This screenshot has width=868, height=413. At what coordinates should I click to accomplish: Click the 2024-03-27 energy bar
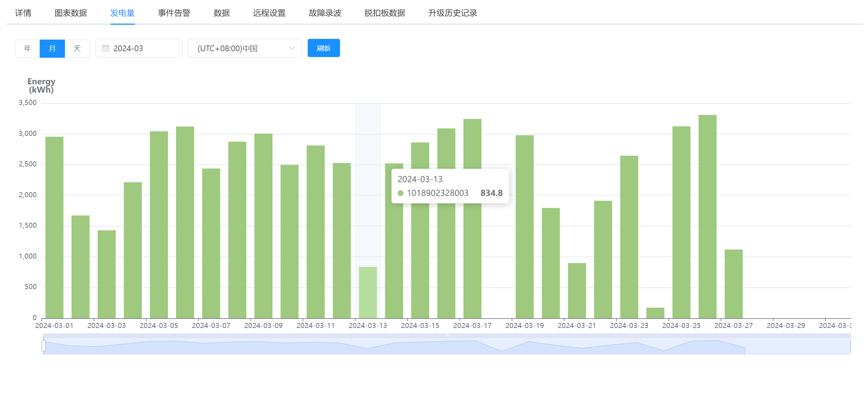pos(734,284)
